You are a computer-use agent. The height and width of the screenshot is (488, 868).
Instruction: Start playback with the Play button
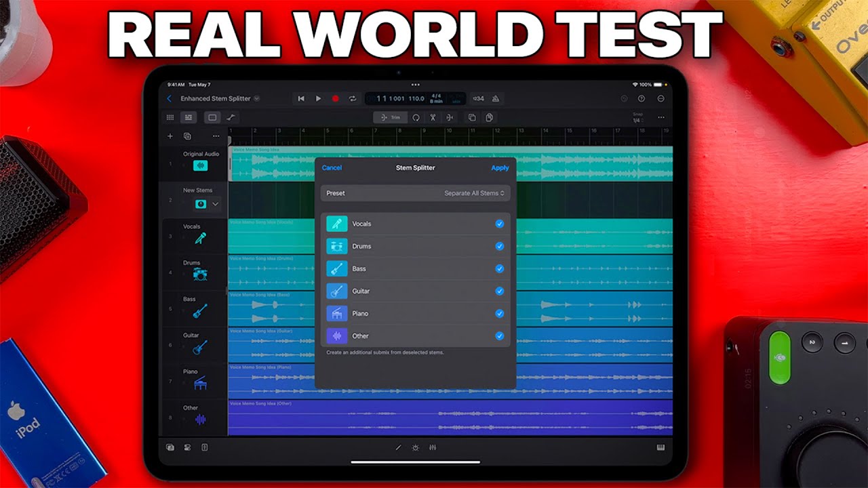coord(319,99)
